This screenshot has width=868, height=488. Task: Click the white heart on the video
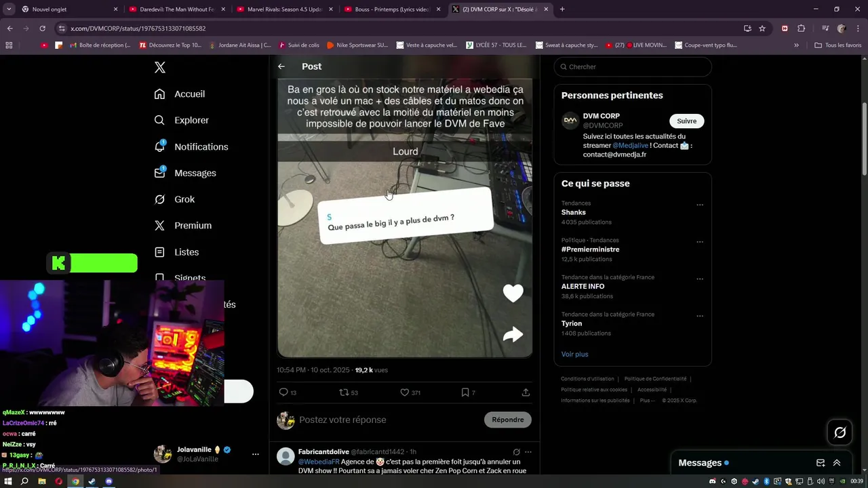(x=513, y=293)
